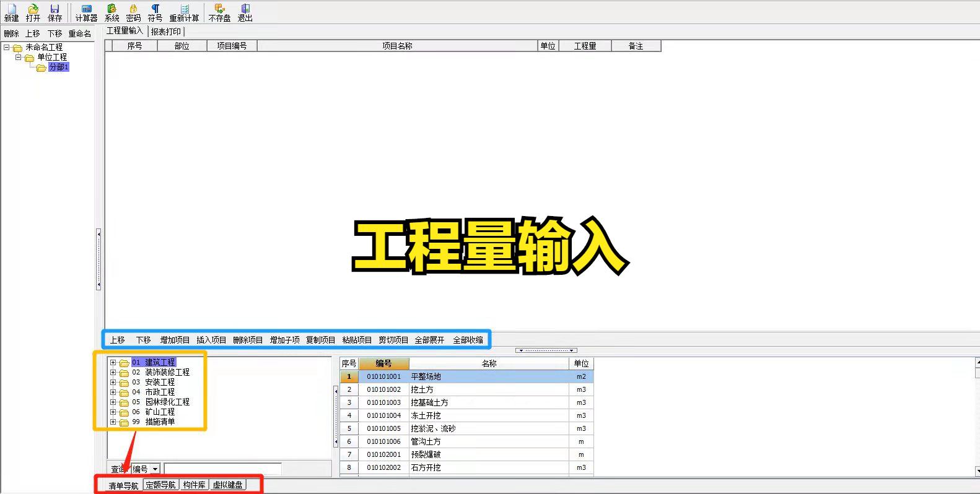Switch to the 虚拟键盘 tab

[x=227, y=485]
